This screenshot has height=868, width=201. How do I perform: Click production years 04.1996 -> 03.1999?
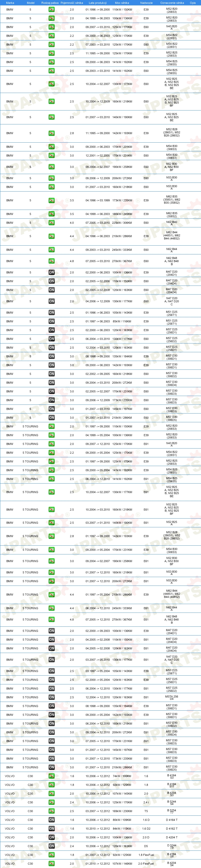pos(97,201)
